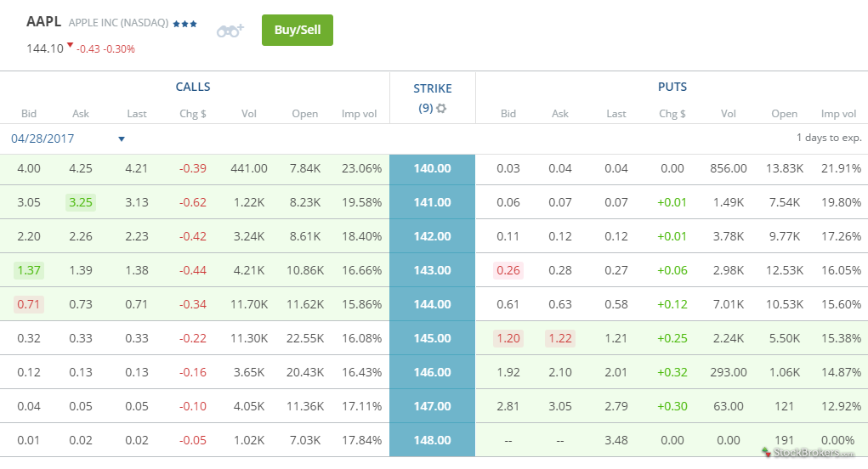Select the 145.00 strike price cell
The image size is (868, 469).
(x=433, y=338)
